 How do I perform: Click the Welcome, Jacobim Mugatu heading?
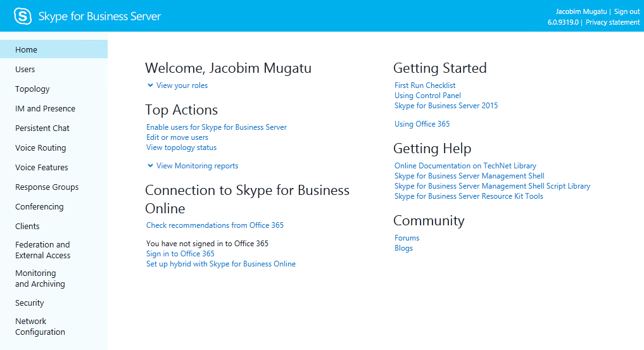pyautogui.click(x=229, y=68)
